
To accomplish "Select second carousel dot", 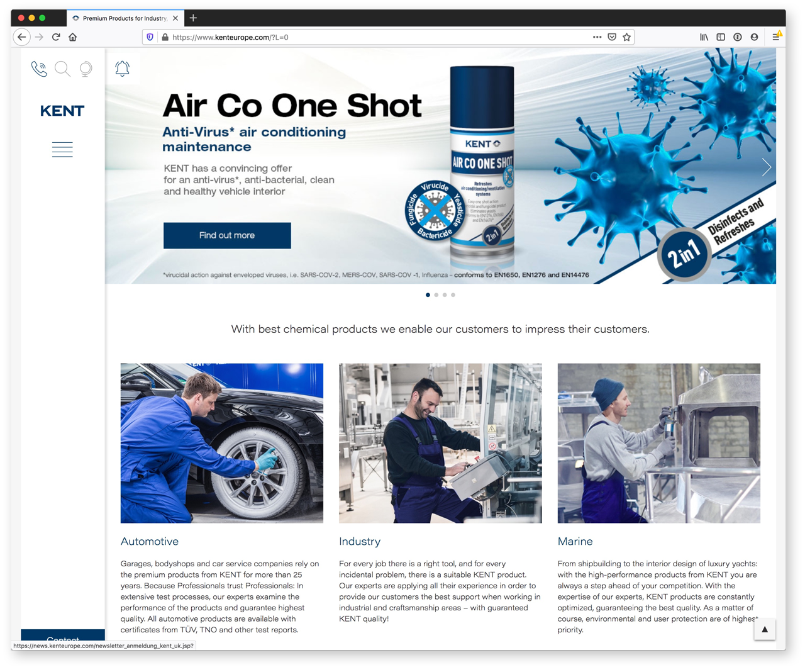I will [x=436, y=295].
